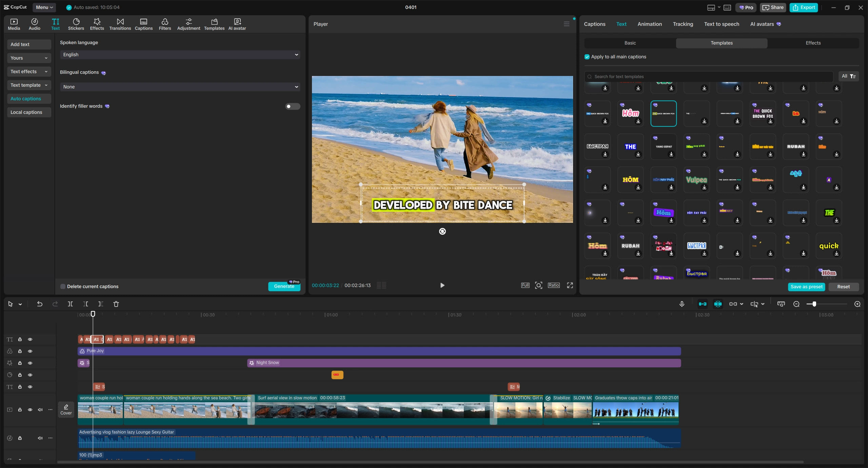Open the Transitions panel
Viewport: 868px width, 468px height.
(x=120, y=24)
